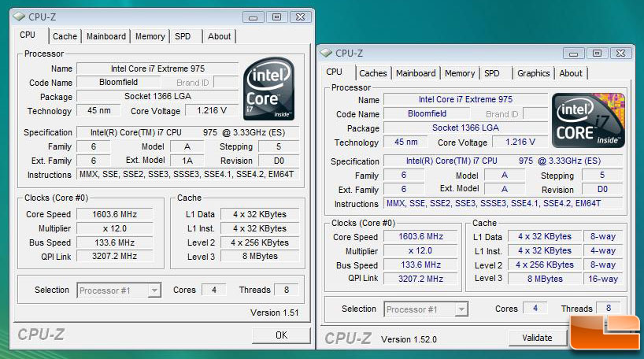Click Level 2 4 x 256 KBytes in version 1.51
644x359 pixels.
pos(260,242)
